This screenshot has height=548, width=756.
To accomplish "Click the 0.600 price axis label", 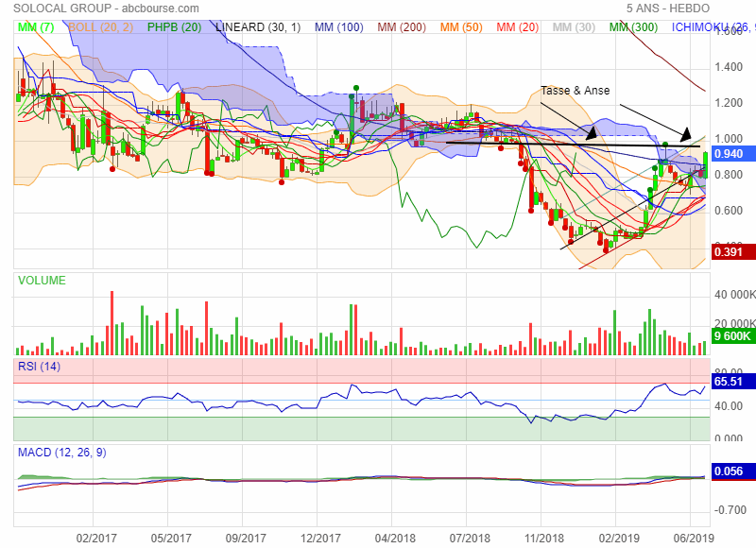I will tap(729, 211).
